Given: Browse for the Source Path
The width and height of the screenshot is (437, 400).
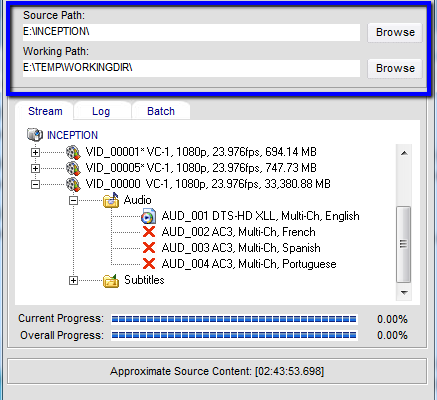Looking at the screenshot, I should [x=395, y=32].
